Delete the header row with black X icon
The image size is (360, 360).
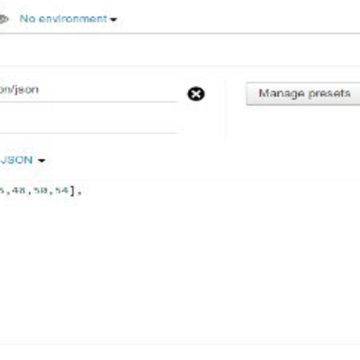(196, 94)
